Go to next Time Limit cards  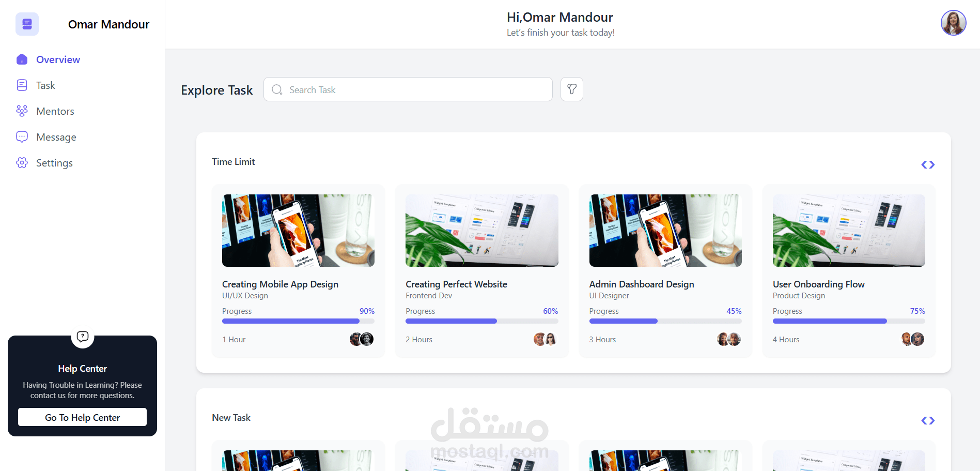click(x=932, y=164)
